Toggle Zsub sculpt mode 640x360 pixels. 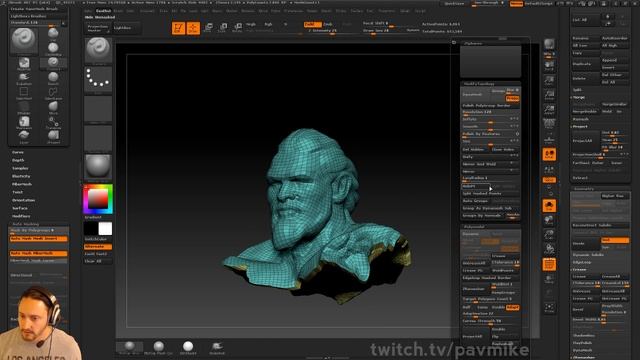[x=328, y=24]
